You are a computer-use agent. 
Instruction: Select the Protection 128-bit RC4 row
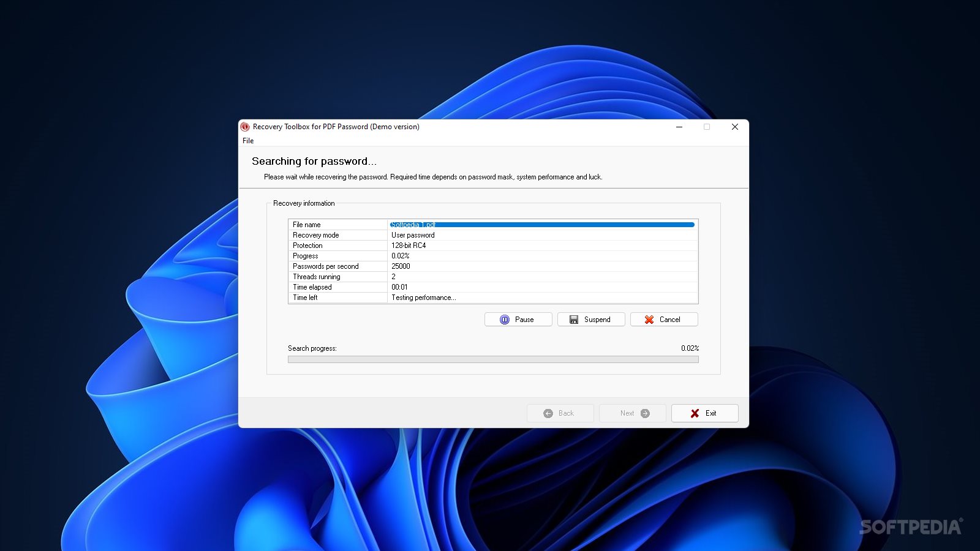[492, 246]
